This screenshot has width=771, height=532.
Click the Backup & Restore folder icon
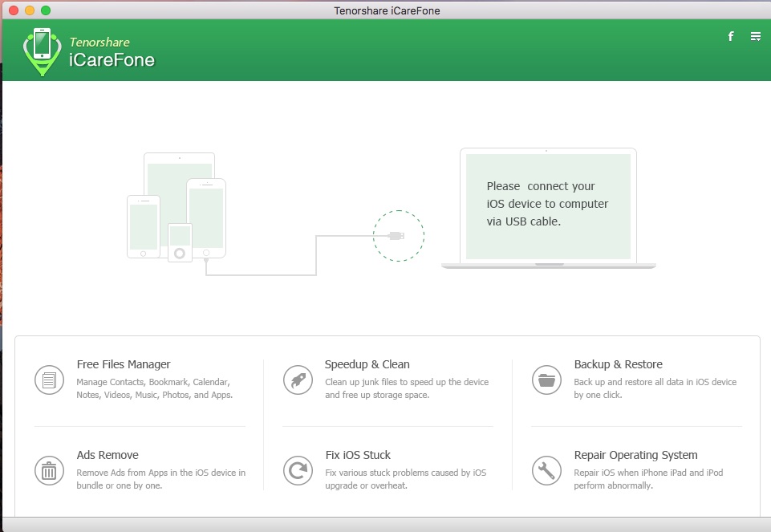pyautogui.click(x=547, y=380)
